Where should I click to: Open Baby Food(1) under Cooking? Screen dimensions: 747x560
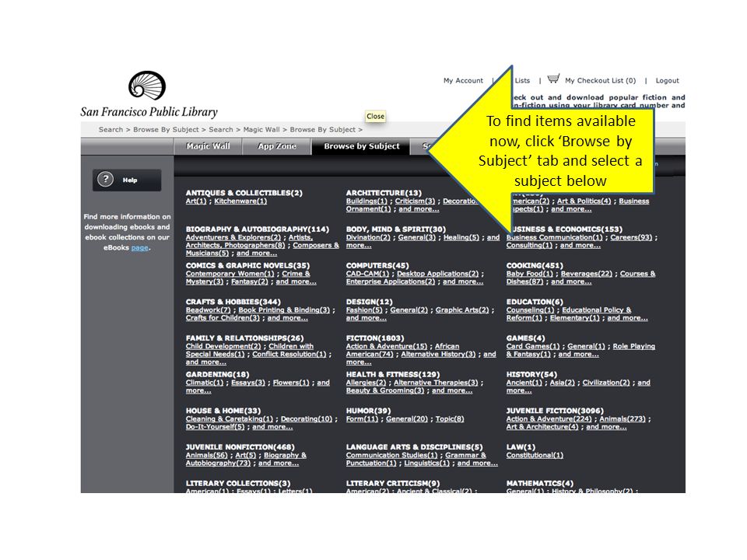[529, 273]
